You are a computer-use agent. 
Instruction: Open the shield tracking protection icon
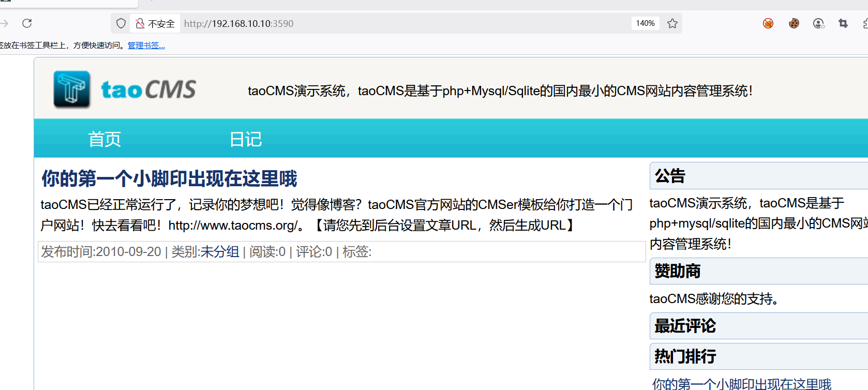click(121, 23)
